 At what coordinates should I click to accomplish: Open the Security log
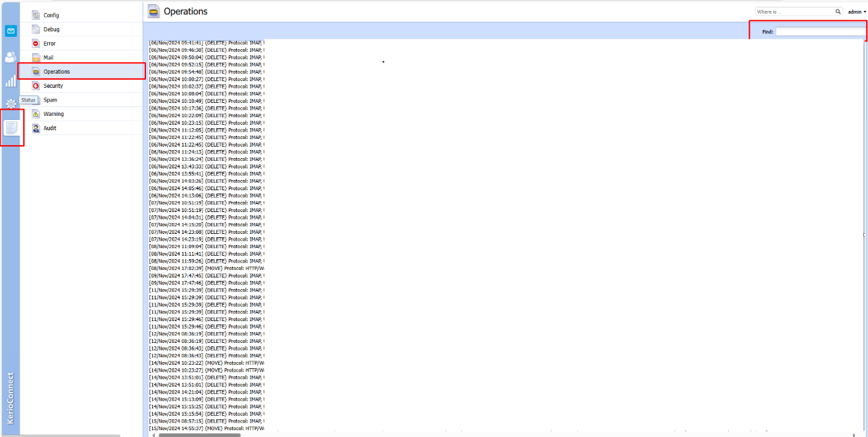click(53, 86)
